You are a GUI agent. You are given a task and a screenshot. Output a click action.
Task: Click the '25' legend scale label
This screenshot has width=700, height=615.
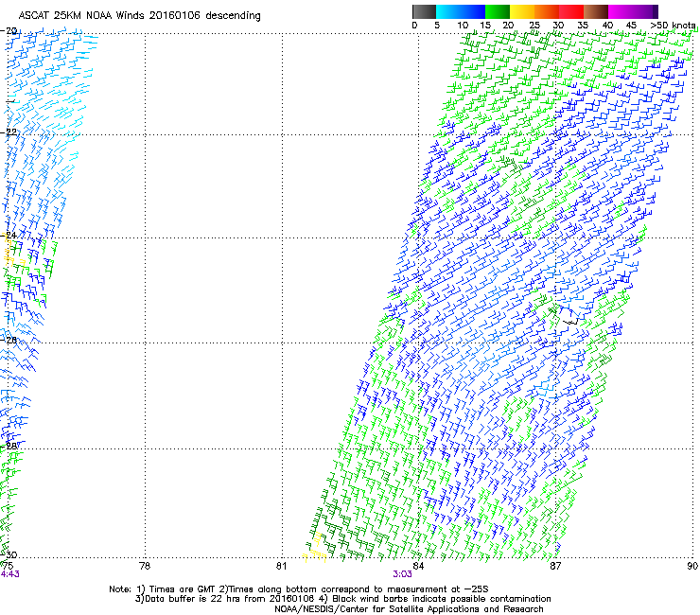pyautogui.click(x=534, y=26)
